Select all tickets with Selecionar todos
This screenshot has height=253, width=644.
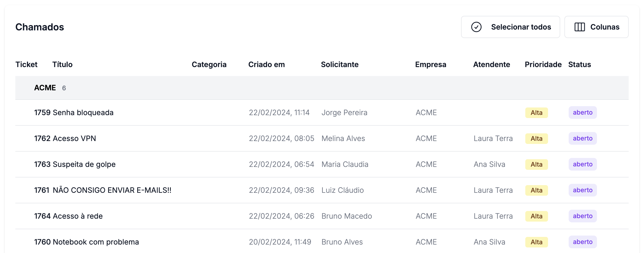point(510,27)
